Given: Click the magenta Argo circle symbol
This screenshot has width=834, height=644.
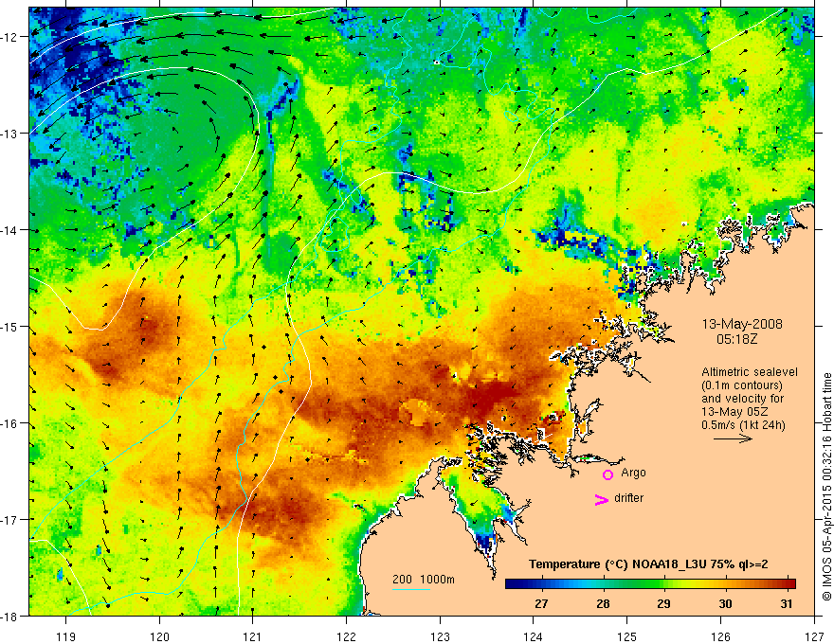Looking at the screenshot, I should (x=607, y=474).
